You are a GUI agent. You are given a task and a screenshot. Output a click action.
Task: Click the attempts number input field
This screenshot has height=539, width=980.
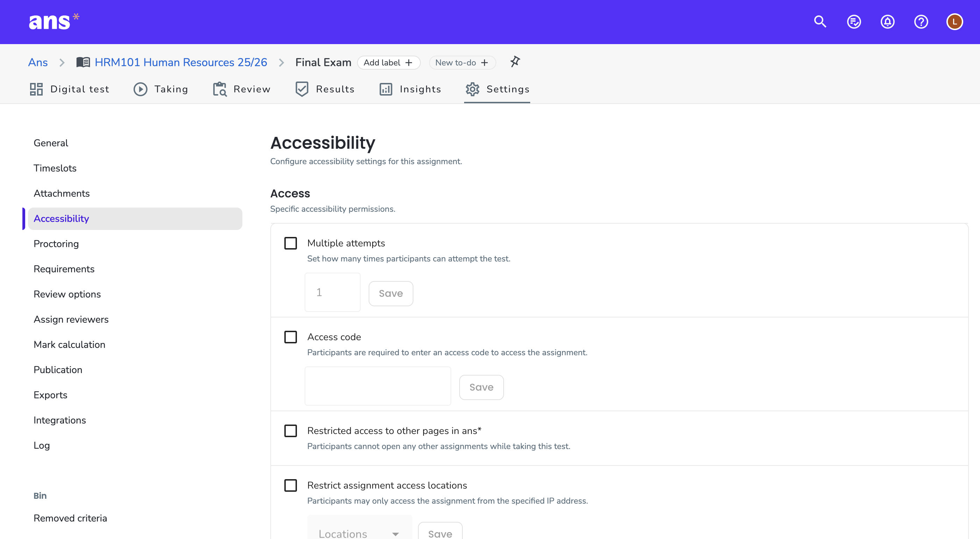tap(333, 292)
